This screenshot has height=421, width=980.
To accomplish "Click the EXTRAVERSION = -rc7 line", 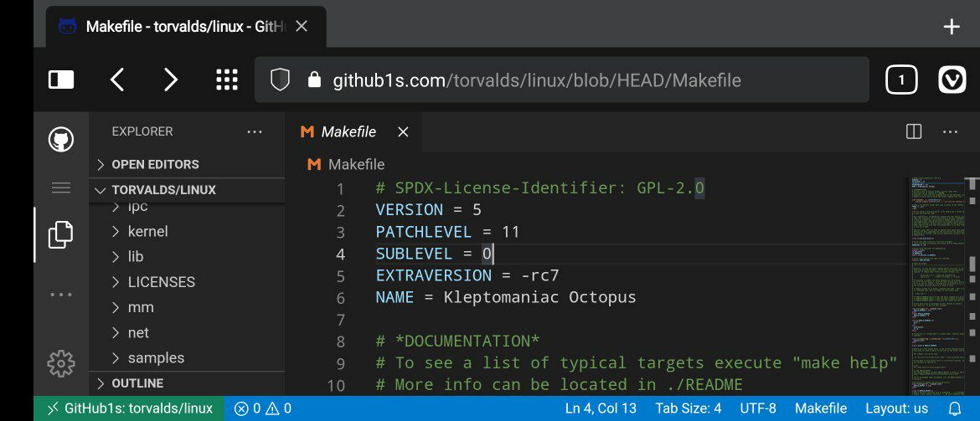I will point(467,275).
